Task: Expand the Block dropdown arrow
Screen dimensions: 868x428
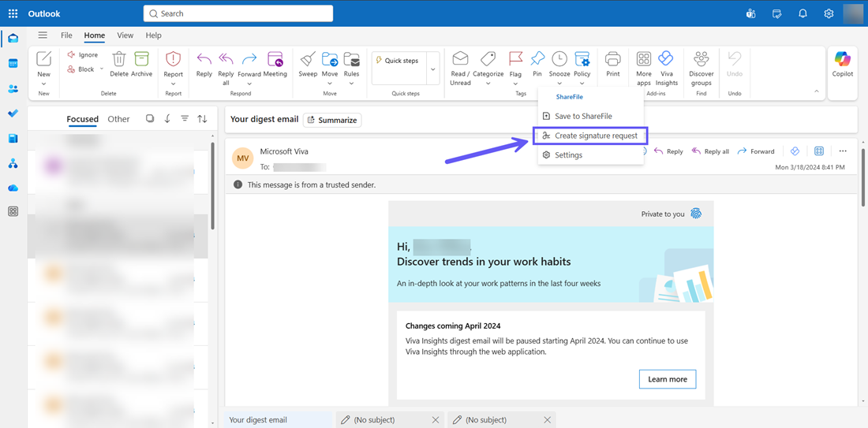Action: coord(101,69)
